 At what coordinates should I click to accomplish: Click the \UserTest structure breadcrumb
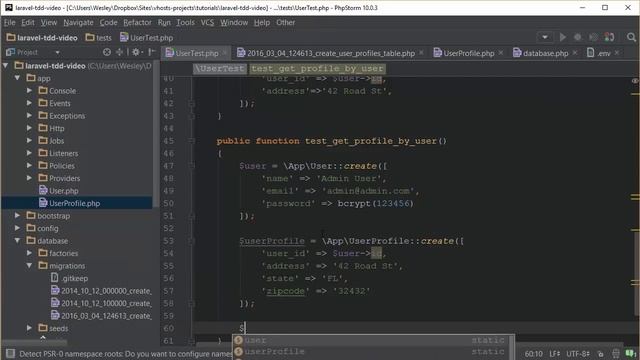point(219,69)
